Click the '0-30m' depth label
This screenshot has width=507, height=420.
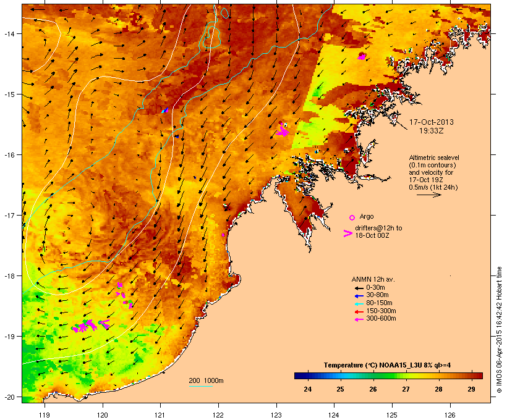click(x=375, y=288)
